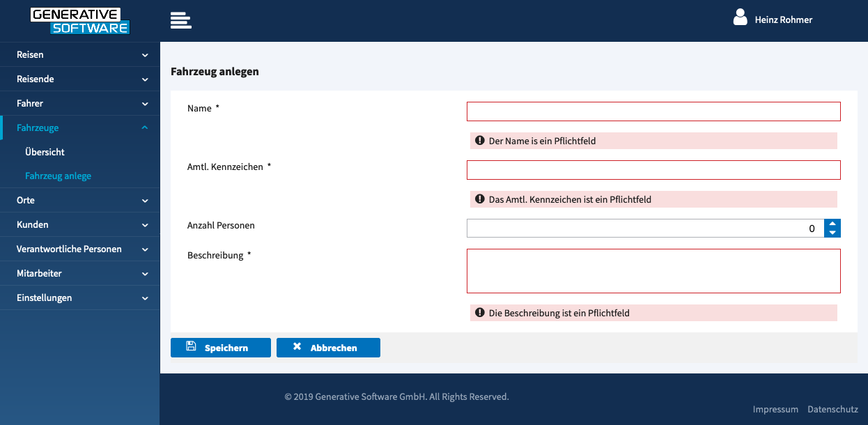Image resolution: width=868 pixels, height=425 pixels.
Task: Click the warning icon beside Name error
Action: click(x=479, y=141)
